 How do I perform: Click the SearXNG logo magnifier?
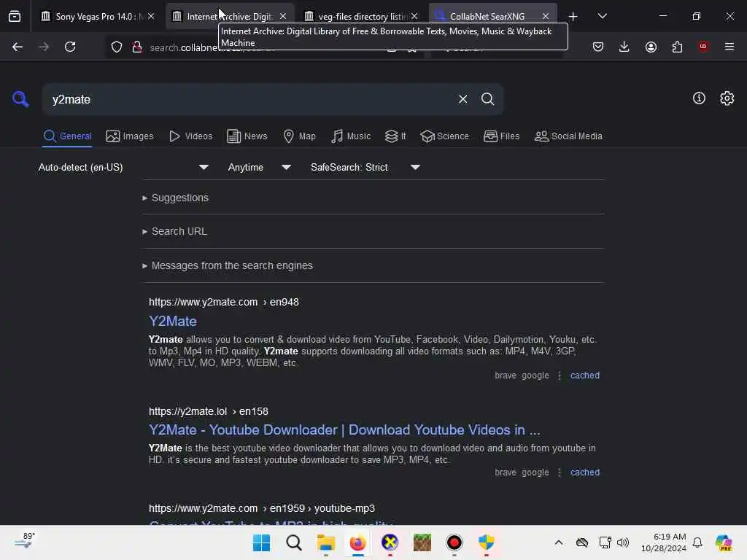(20, 99)
